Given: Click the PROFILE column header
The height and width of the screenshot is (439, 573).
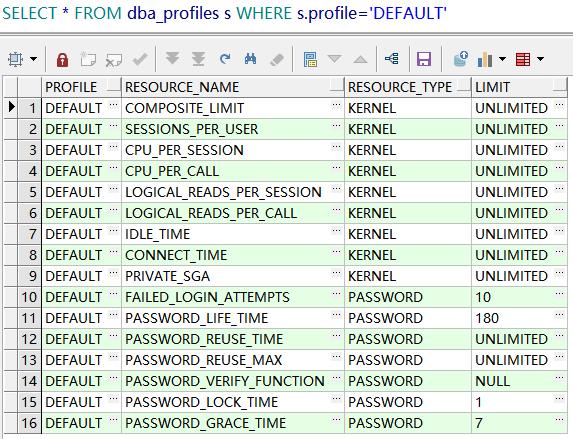Looking at the screenshot, I should pyautogui.click(x=81, y=87).
